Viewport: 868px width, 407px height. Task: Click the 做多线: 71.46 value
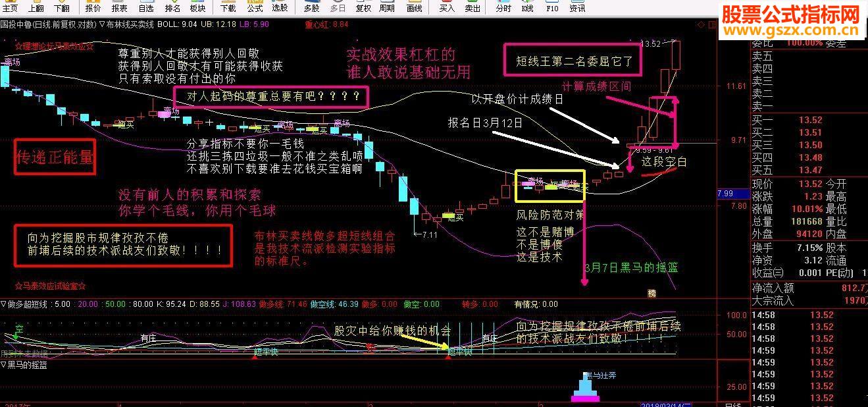point(283,304)
